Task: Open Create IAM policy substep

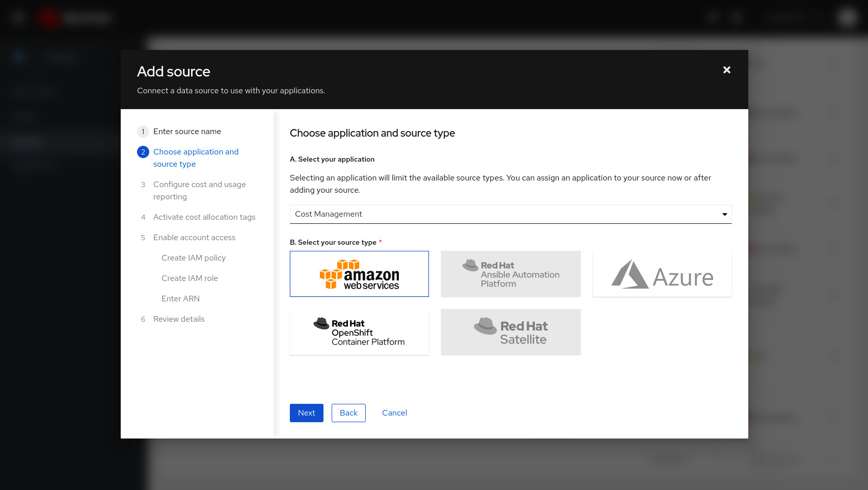Action: coord(194,258)
